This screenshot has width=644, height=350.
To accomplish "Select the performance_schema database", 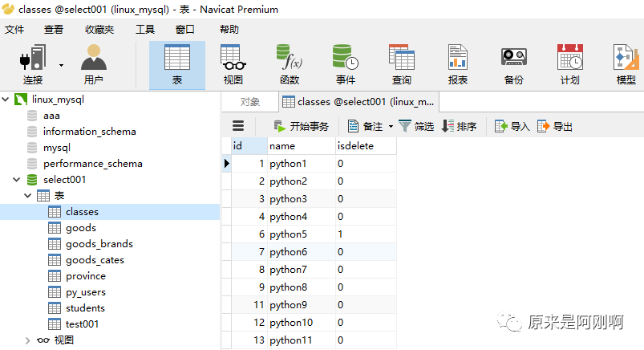I will [93, 164].
